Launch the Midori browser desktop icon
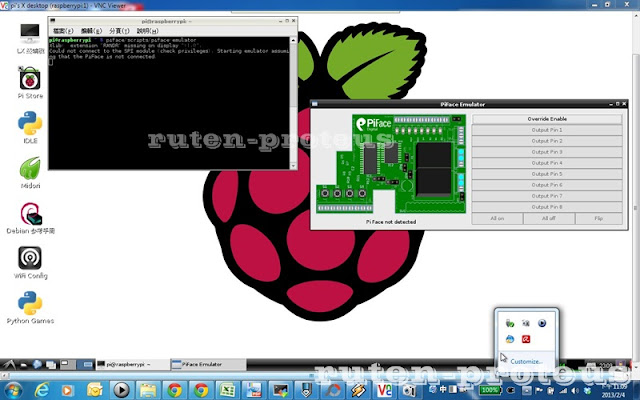Image resolution: width=640 pixels, height=400 pixels. click(x=30, y=172)
